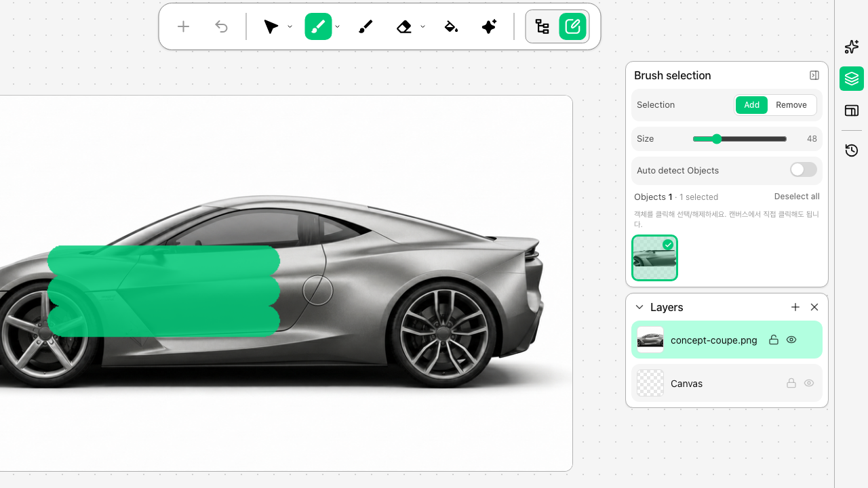
Task: Collapse the Brush selection panel
Action: click(x=814, y=75)
